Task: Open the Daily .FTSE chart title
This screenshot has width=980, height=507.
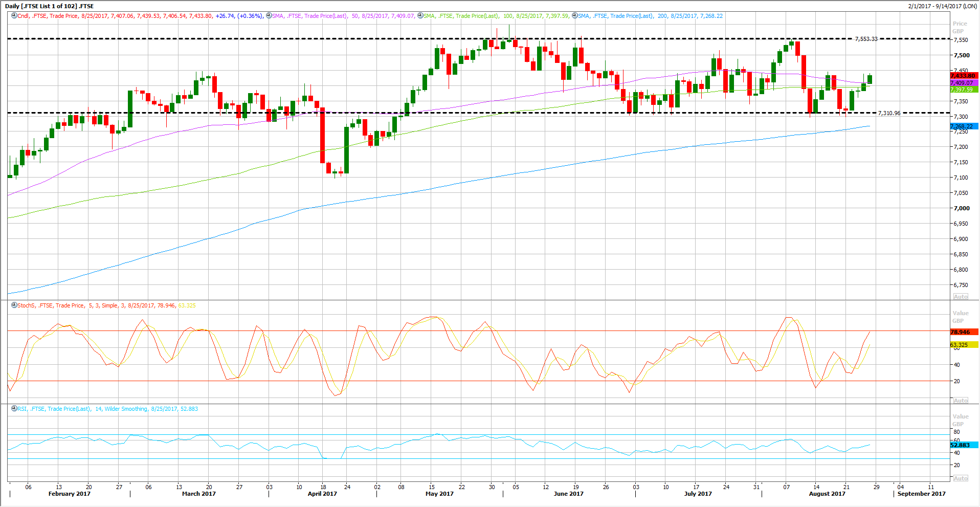Action: pos(50,6)
